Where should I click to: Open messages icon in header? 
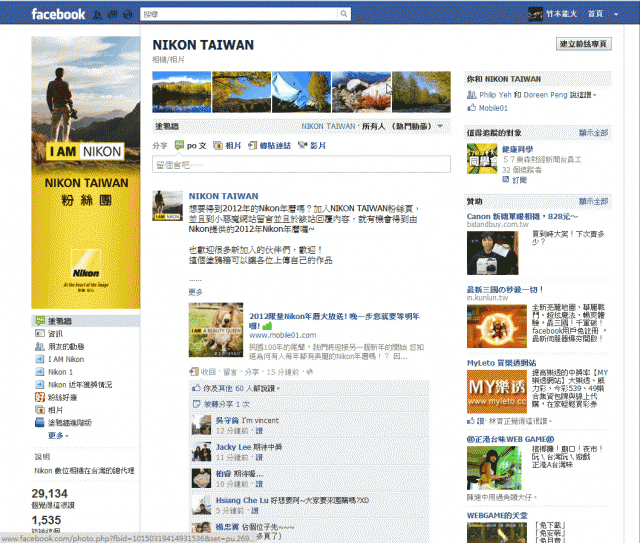pyautogui.click(x=112, y=15)
